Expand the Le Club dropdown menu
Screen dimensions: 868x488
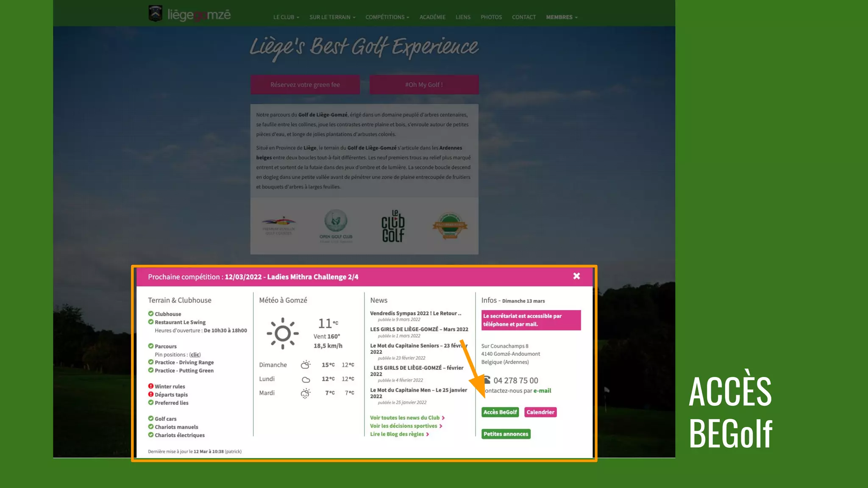click(x=286, y=17)
